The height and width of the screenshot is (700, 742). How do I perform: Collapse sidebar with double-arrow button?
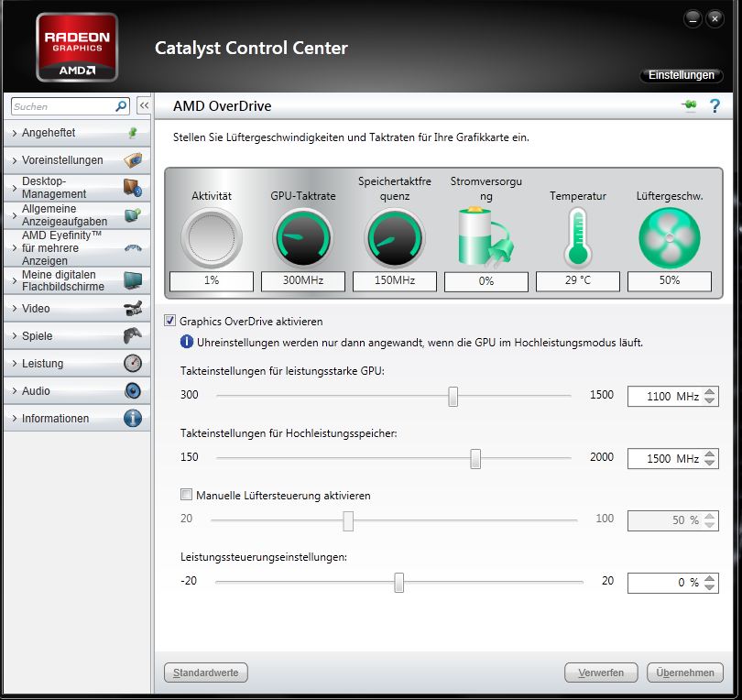tap(144, 105)
